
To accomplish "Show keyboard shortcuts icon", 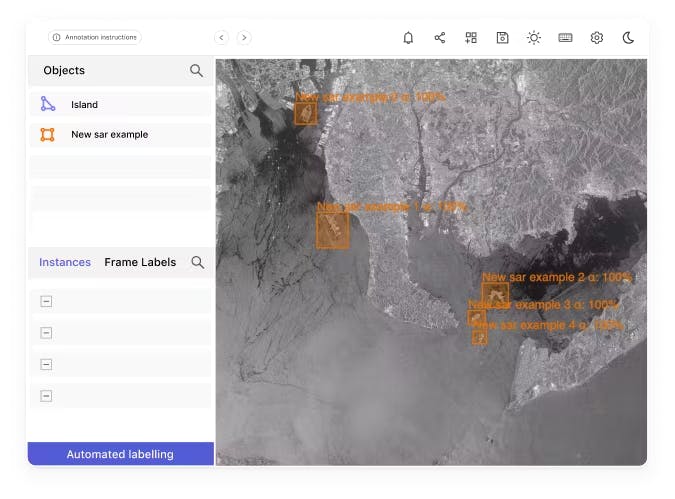I will tap(565, 38).
